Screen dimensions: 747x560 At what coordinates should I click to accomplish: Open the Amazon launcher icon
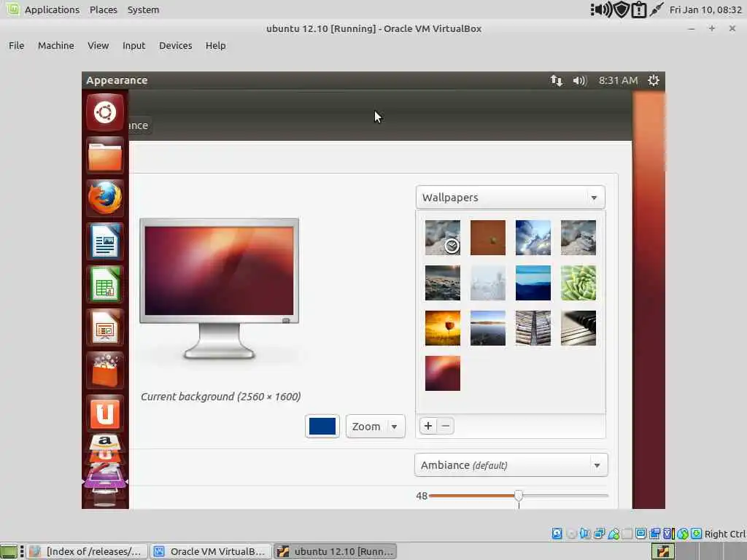click(x=105, y=443)
